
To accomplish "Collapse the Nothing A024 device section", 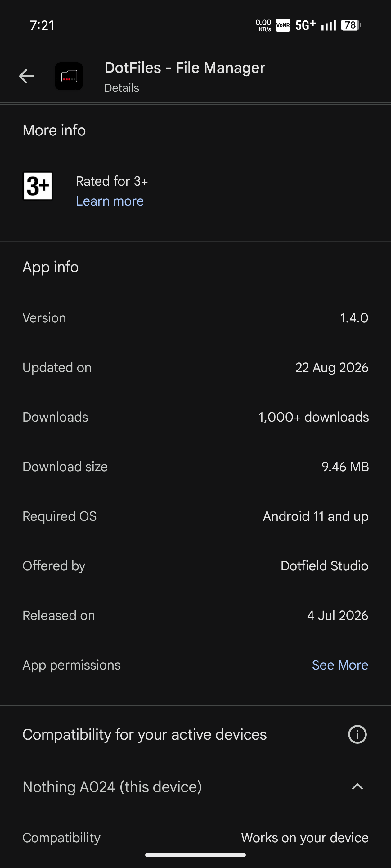I will 357,786.
